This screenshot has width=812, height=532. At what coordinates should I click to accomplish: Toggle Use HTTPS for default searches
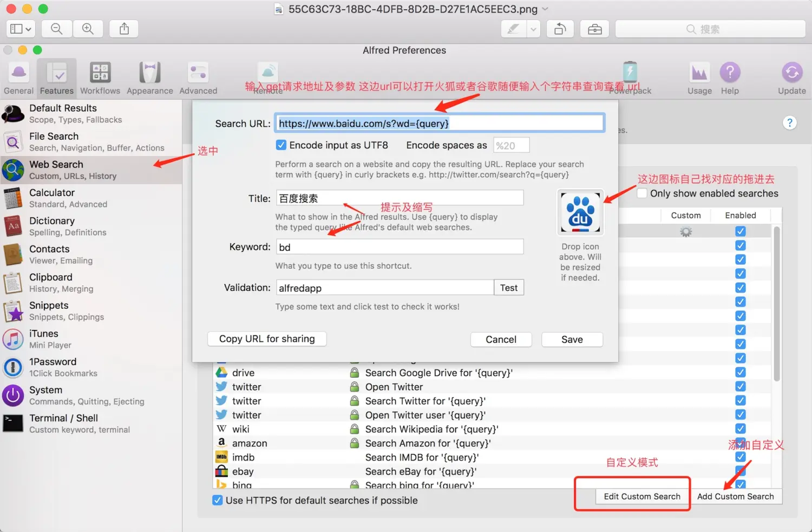coord(218,500)
